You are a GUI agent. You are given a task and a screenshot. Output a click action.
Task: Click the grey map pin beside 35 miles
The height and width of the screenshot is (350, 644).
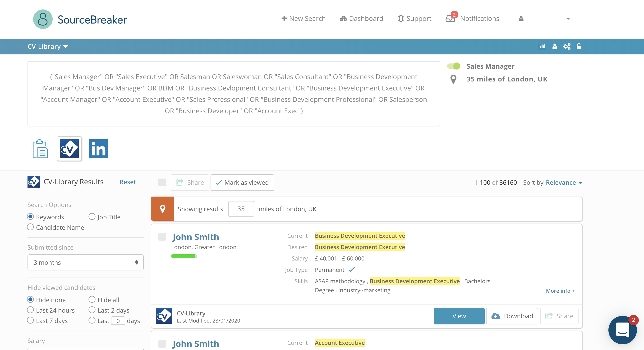pos(453,79)
